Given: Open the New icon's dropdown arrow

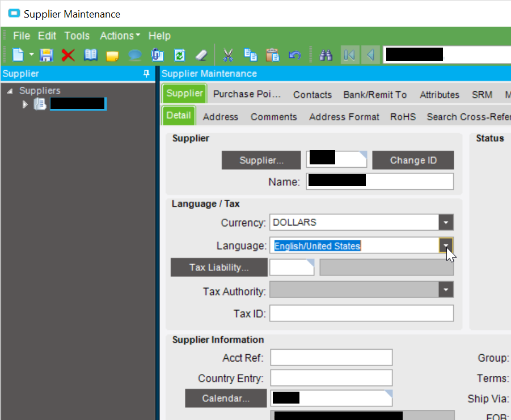Looking at the screenshot, I should click(x=32, y=55).
